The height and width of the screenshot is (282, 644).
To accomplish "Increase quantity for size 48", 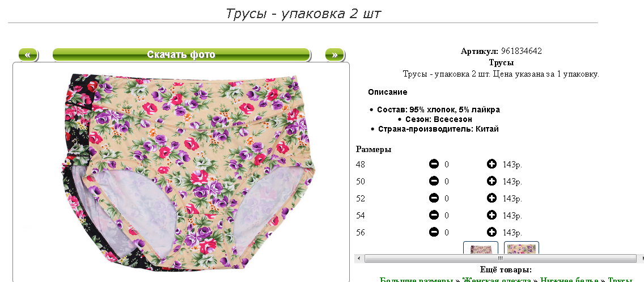I will (x=492, y=165).
